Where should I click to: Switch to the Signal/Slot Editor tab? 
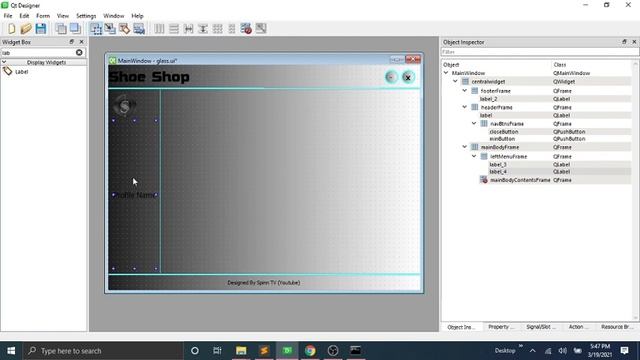(541, 327)
